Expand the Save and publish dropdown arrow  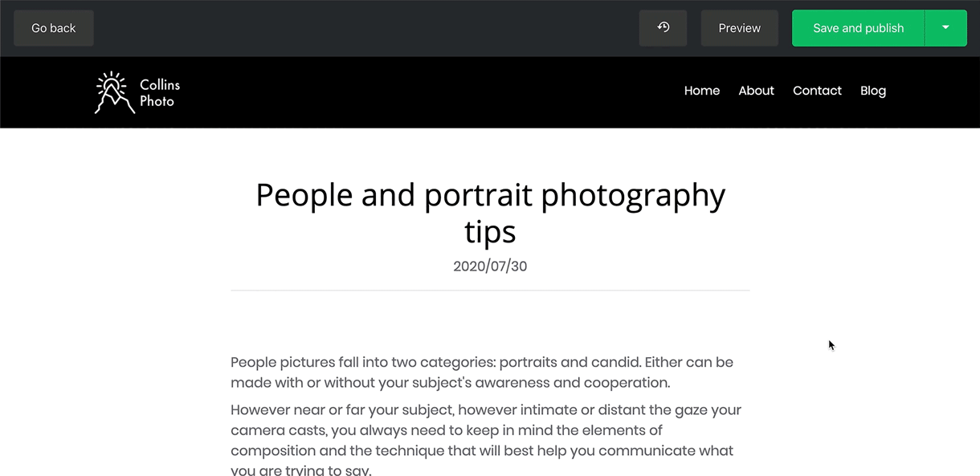[945, 28]
